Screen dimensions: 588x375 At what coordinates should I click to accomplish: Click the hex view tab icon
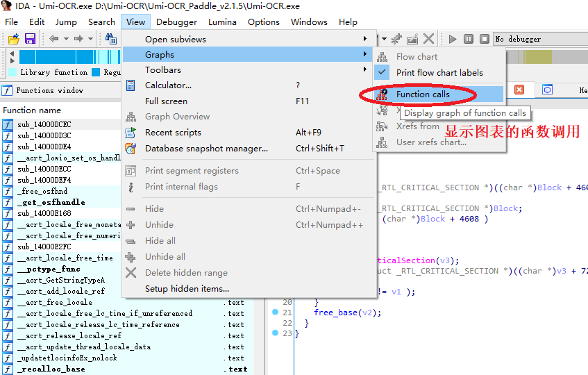547,90
